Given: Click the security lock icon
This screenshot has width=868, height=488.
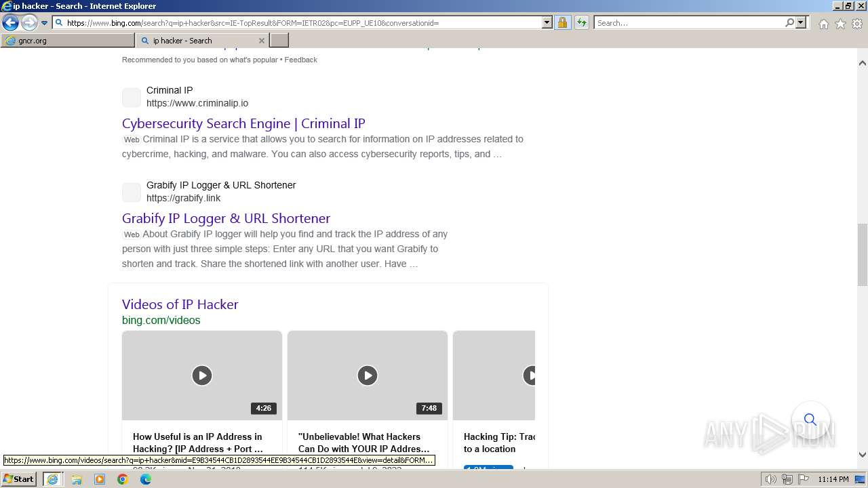Looking at the screenshot, I should click(x=562, y=22).
